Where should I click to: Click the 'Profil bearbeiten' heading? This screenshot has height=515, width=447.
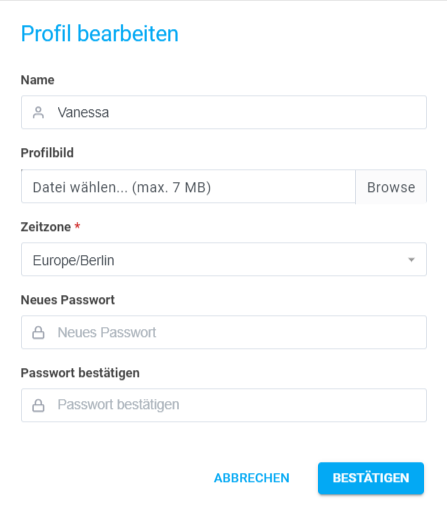(100, 34)
